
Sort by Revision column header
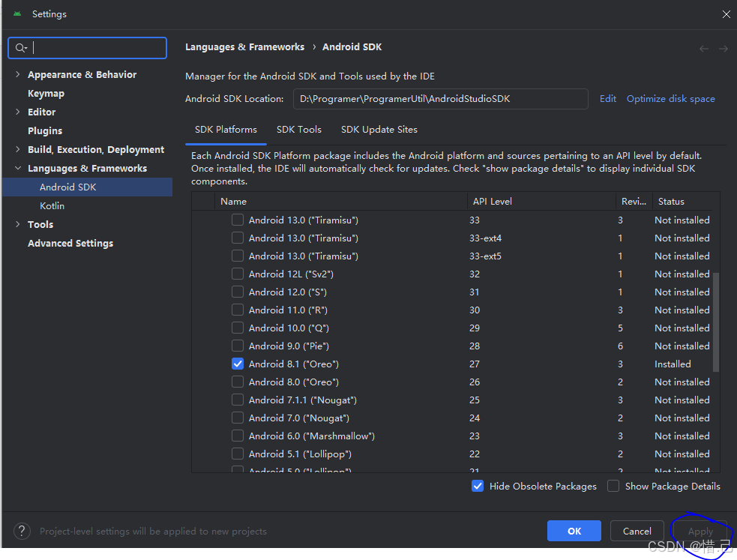[634, 201]
